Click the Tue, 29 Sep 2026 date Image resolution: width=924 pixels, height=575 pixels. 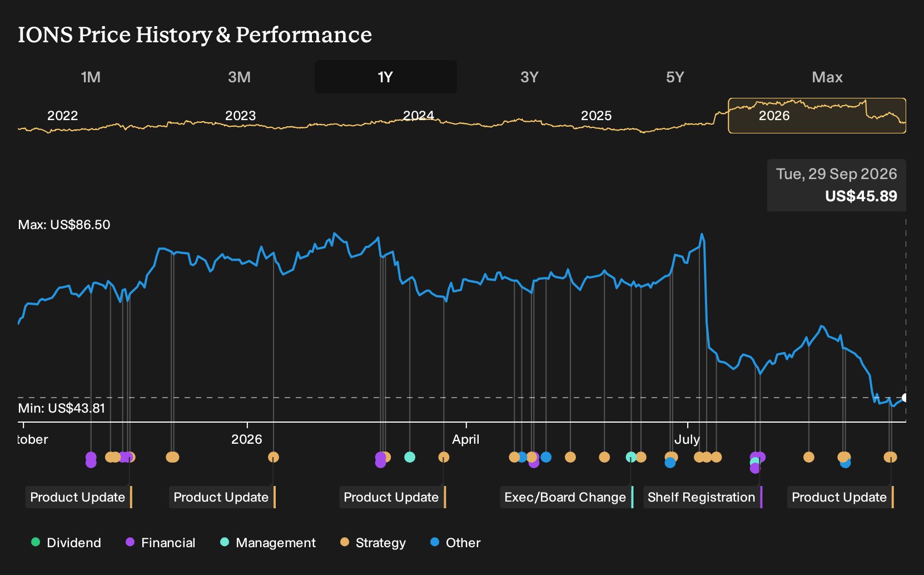click(837, 174)
